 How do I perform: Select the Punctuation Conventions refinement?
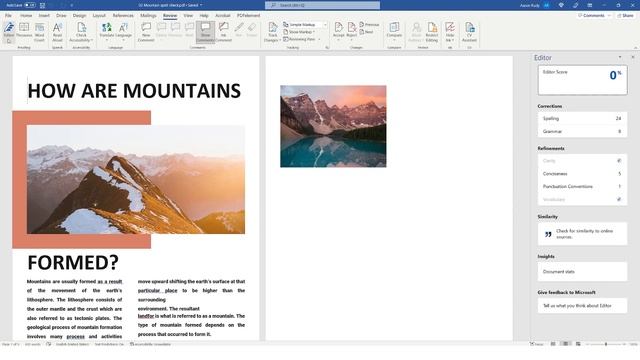(582, 187)
